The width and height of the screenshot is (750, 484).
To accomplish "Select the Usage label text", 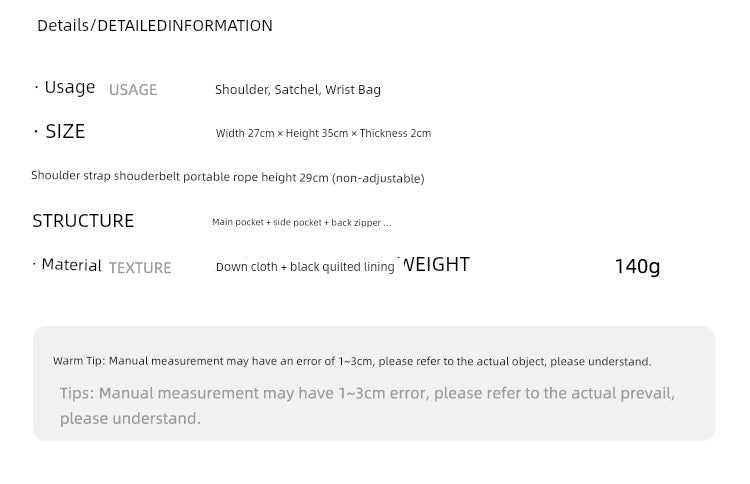I will pyautogui.click(x=70, y=88).
